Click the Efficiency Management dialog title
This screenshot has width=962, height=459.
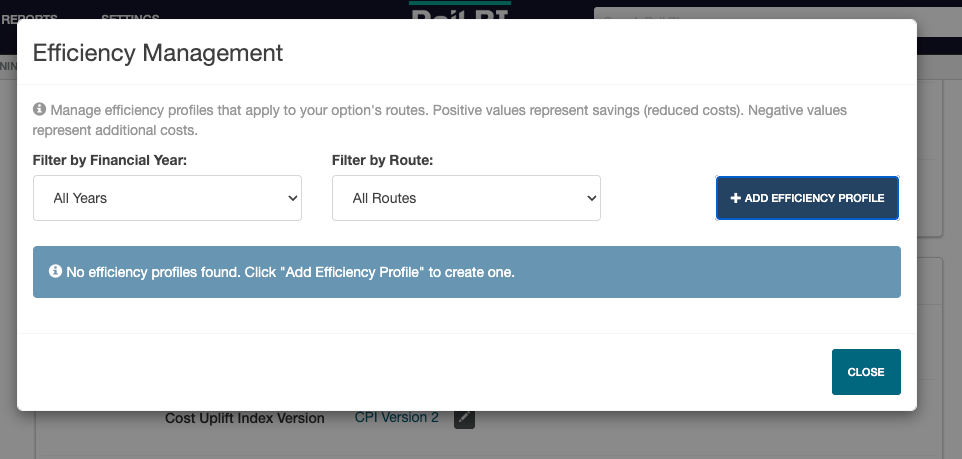[x=158, y=53]
